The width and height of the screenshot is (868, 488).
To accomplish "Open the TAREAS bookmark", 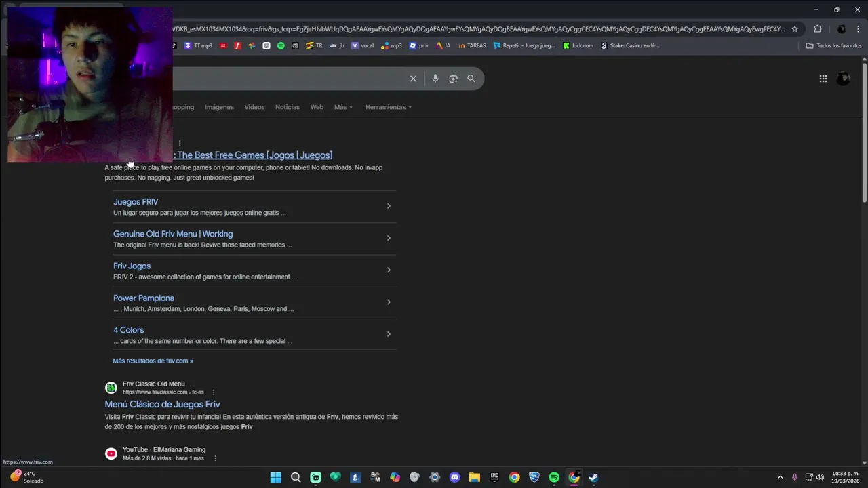I will (471, 46).
